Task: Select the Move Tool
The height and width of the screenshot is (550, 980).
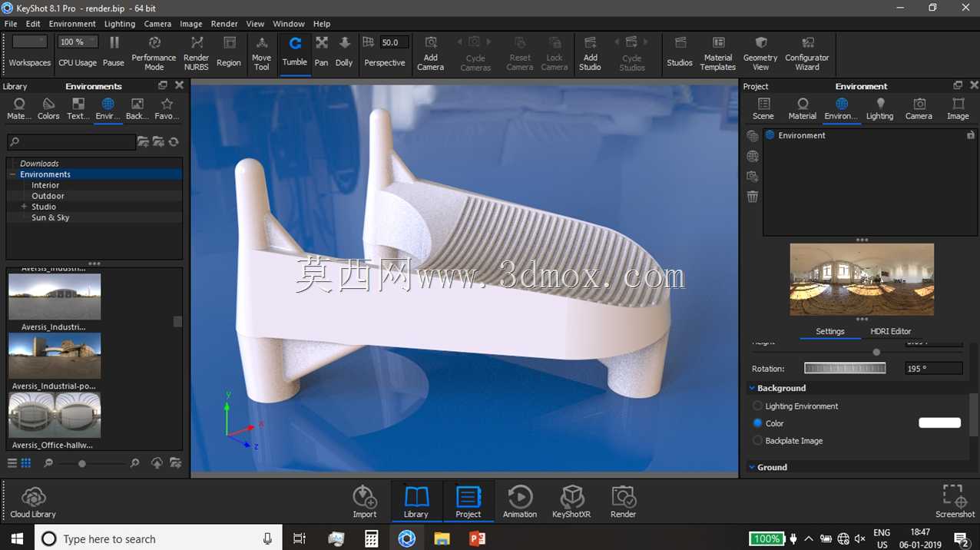Action: [261, 52]
